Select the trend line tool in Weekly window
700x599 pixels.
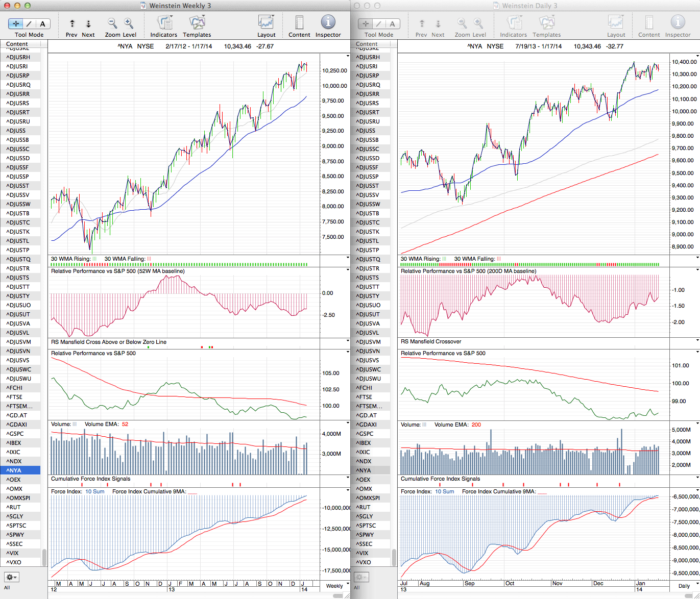(x=29, y=23)
